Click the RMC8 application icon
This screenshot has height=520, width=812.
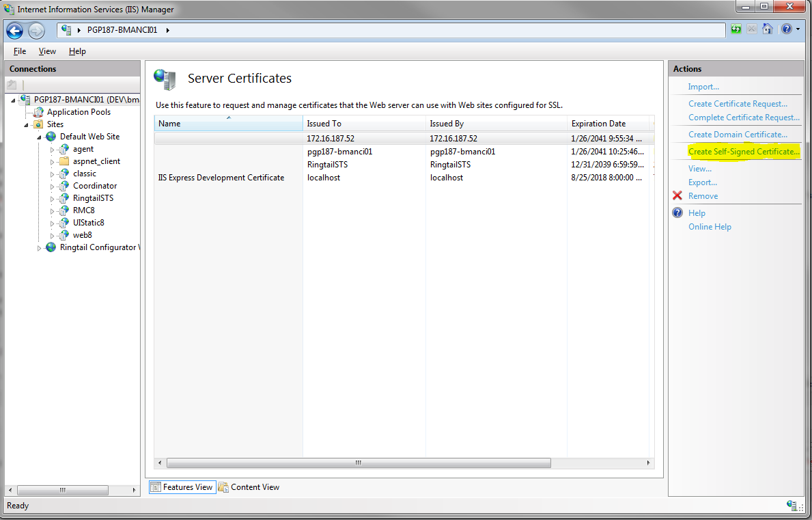click(64, 210)
